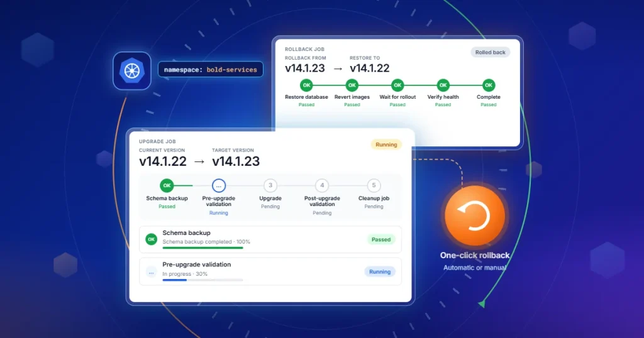Click rollback from v14.1.23 text

pos(305,68)
